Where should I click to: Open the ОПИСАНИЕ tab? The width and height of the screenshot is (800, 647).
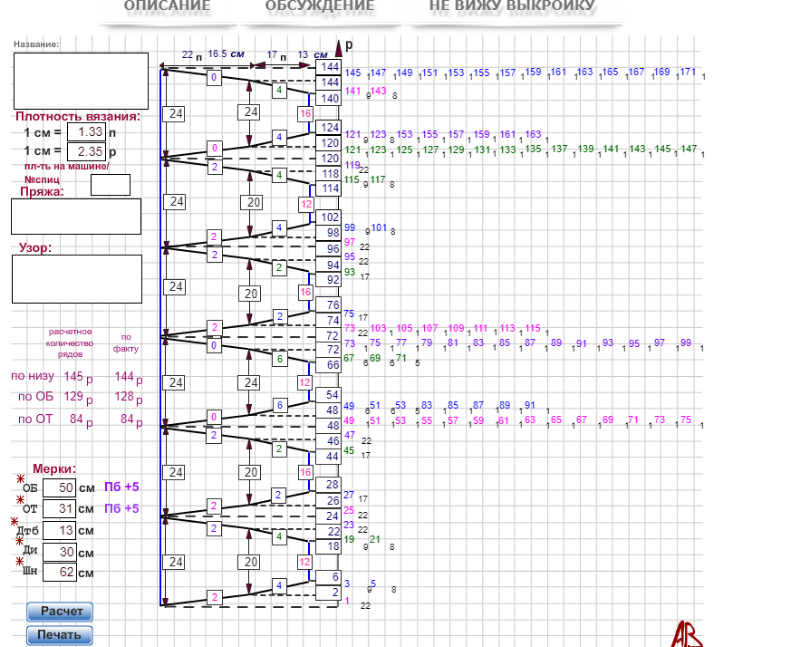(x=167, y=8)
